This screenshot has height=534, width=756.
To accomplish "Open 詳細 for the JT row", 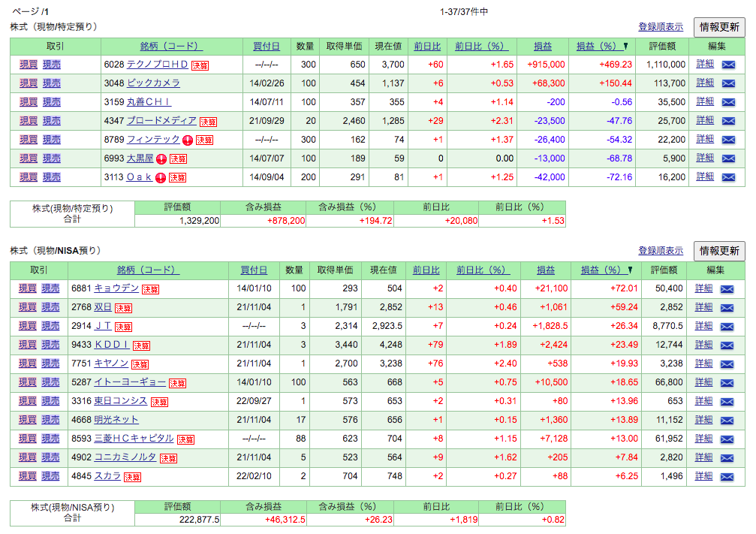I will point(703,326).
